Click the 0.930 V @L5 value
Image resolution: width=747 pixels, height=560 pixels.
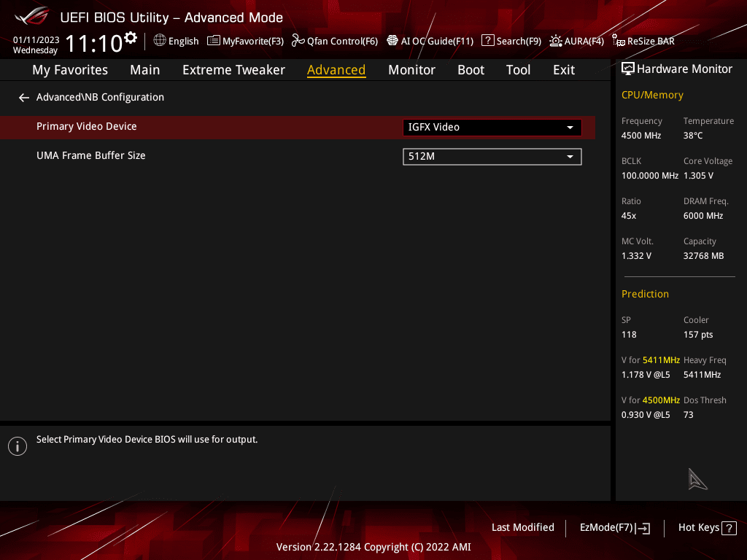click(646, 415)
